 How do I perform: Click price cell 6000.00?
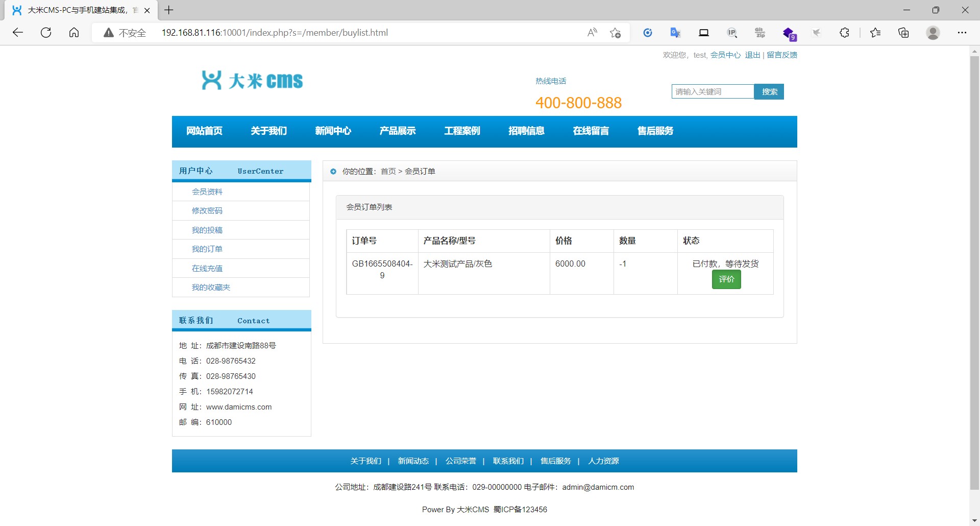click(x=570, y=264)
